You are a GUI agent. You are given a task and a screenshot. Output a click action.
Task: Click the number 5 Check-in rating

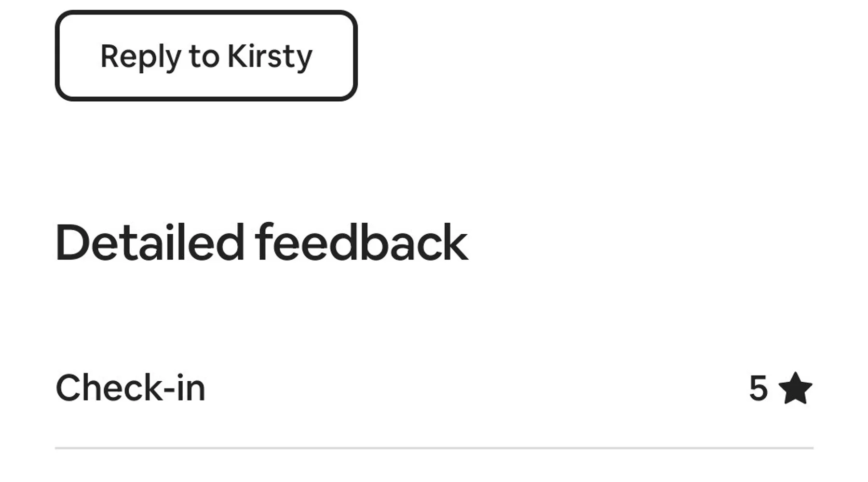[x=758, y=388]
